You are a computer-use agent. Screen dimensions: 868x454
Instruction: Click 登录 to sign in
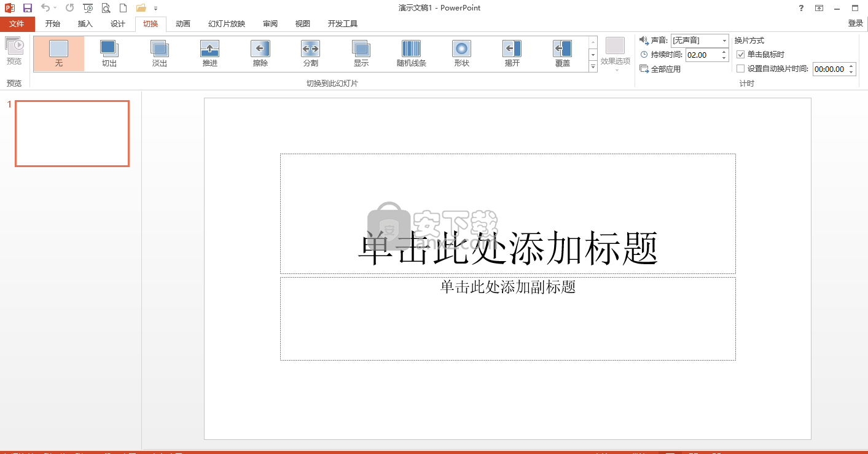855,23
